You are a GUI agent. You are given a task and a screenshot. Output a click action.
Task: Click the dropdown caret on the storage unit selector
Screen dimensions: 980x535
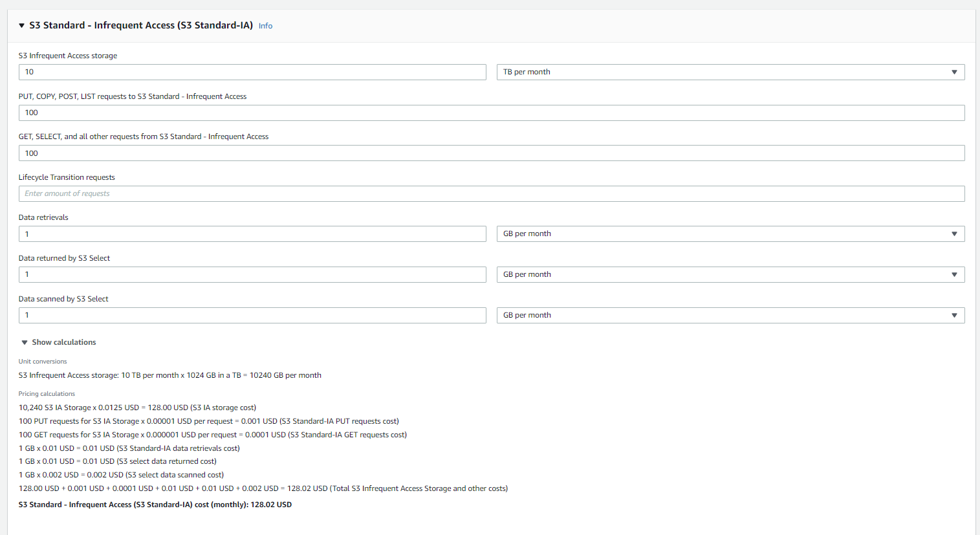[955, 72]
